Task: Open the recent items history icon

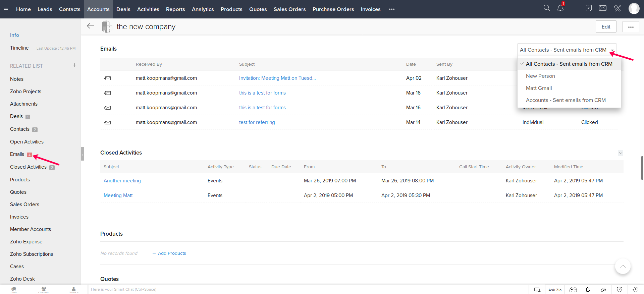Action: pos(636,290)
